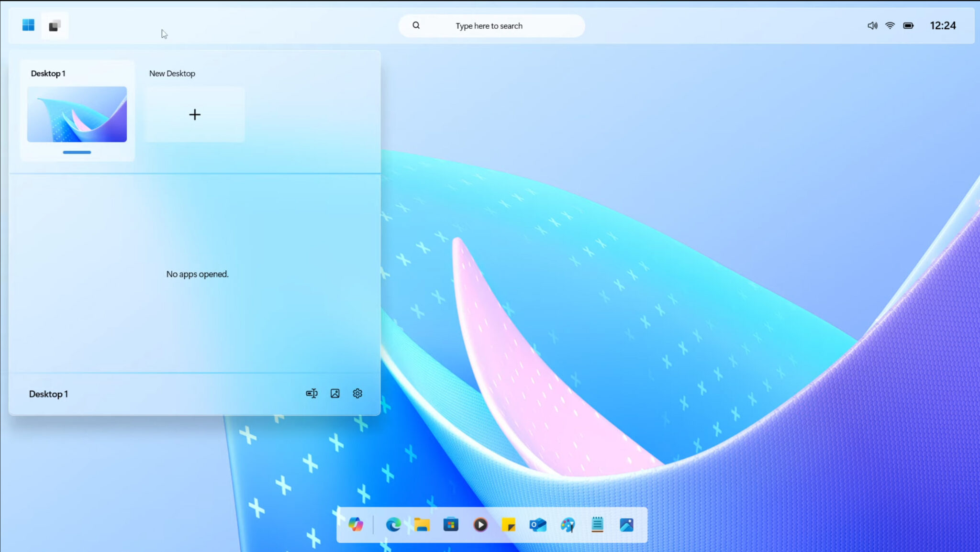Launch Media Player from the taskbar
980x552 pixels.
coord(480,525)
